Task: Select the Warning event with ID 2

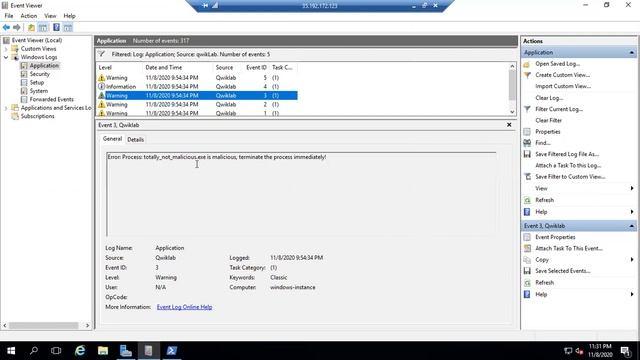Action: (197, 104)
